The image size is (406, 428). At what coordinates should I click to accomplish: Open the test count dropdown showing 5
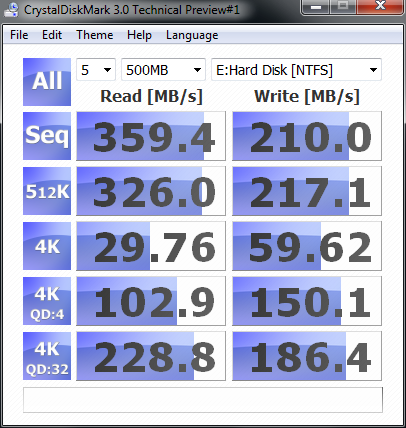[x=96, y=70]
